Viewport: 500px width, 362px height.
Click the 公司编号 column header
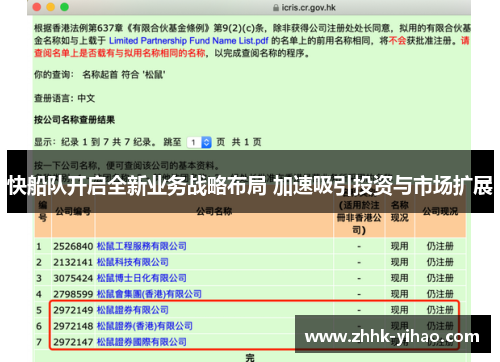click(73, 211)
